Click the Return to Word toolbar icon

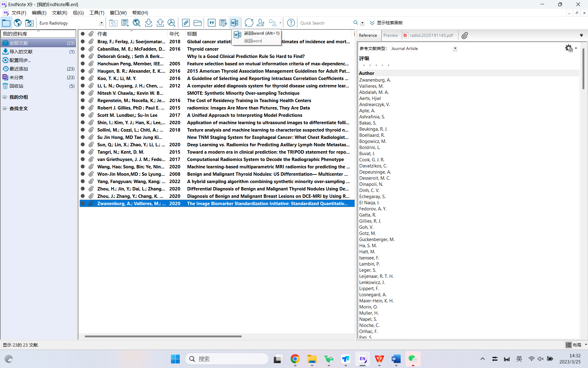234,23
